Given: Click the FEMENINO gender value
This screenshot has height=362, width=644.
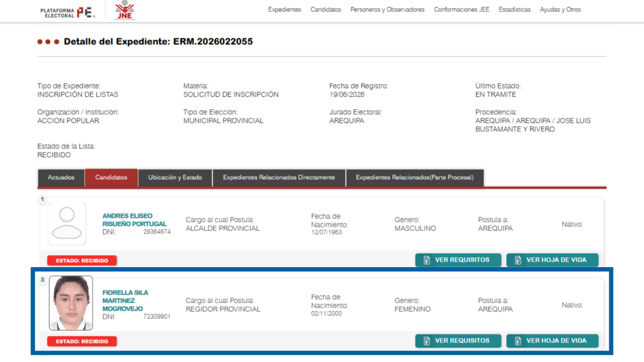Looking at the screenshot, I should [413, 309].
